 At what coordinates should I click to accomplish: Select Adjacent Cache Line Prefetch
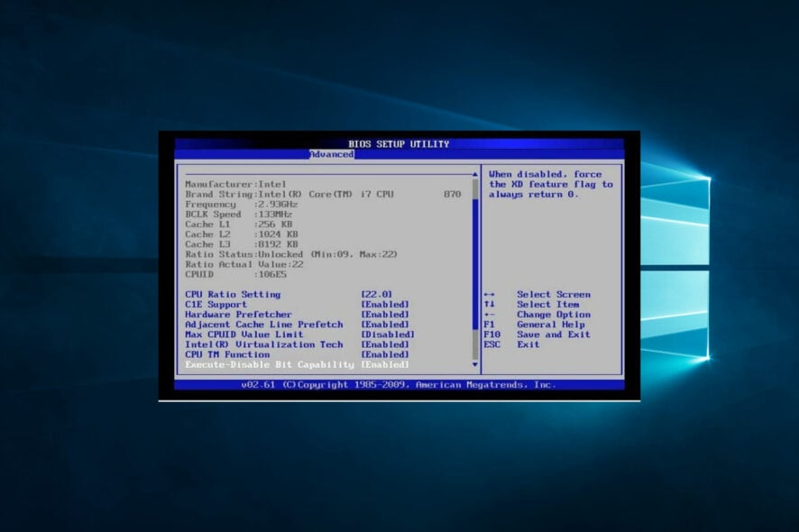pos(264,325)
